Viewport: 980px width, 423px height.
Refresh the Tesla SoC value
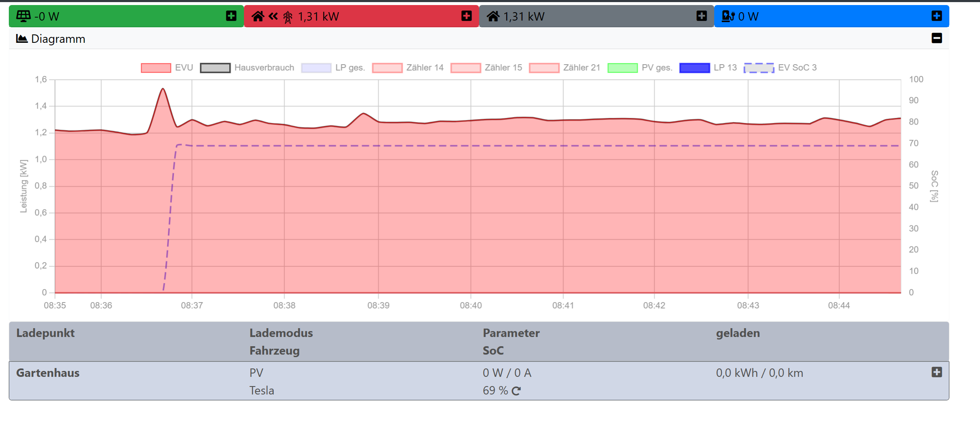pyautogui.click(x=516, y=391)
